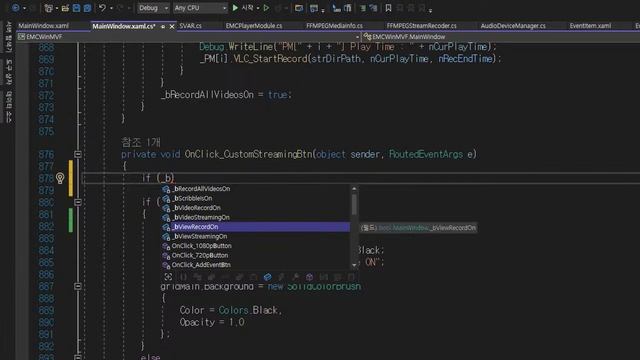Switch to the FFMPEGStreamRecoder.cs tab
The image size is (640, 360).
tap(422, 26)
